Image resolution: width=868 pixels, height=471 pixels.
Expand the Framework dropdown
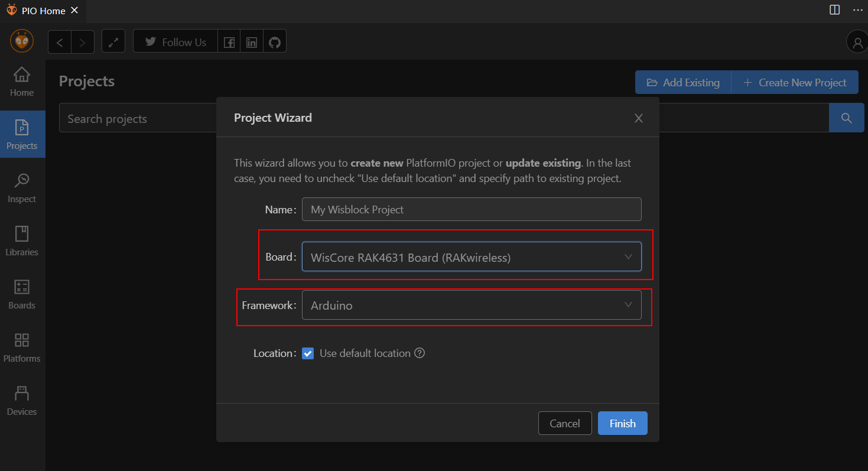(x=471, y=305)
